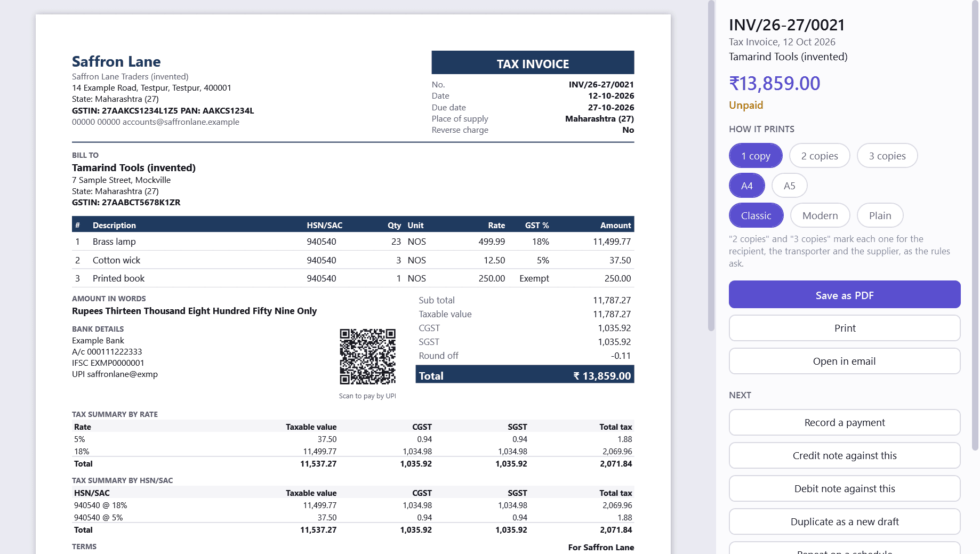Switch to the Modern invoice style

(x=820, y=215)
